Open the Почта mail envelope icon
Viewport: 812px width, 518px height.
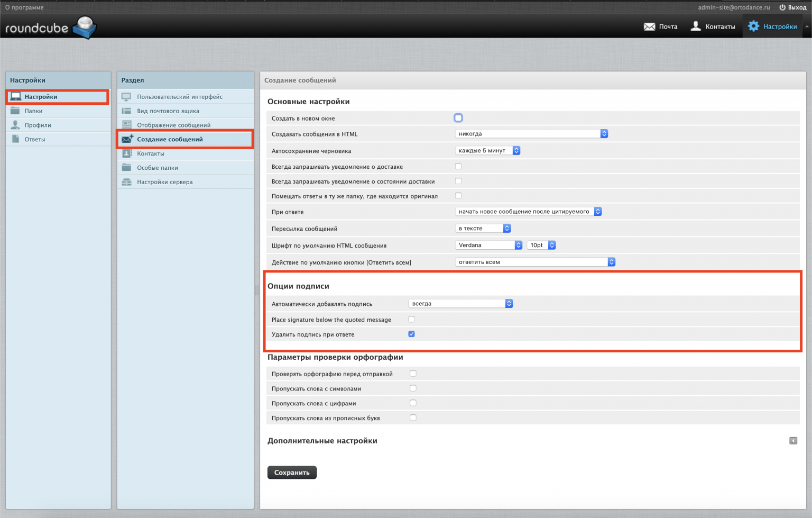point(649,26)
